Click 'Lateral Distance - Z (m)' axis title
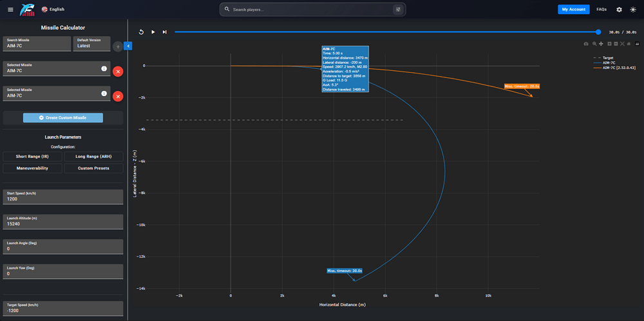This screenshot has height=321, width=644. click(x=135, y=173)
